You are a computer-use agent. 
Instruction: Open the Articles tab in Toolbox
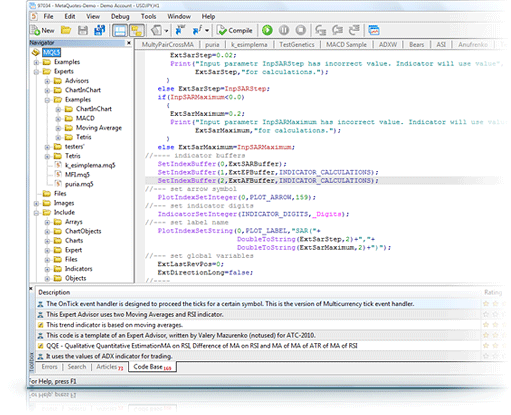pyautogui.click(x=110, y=367)
